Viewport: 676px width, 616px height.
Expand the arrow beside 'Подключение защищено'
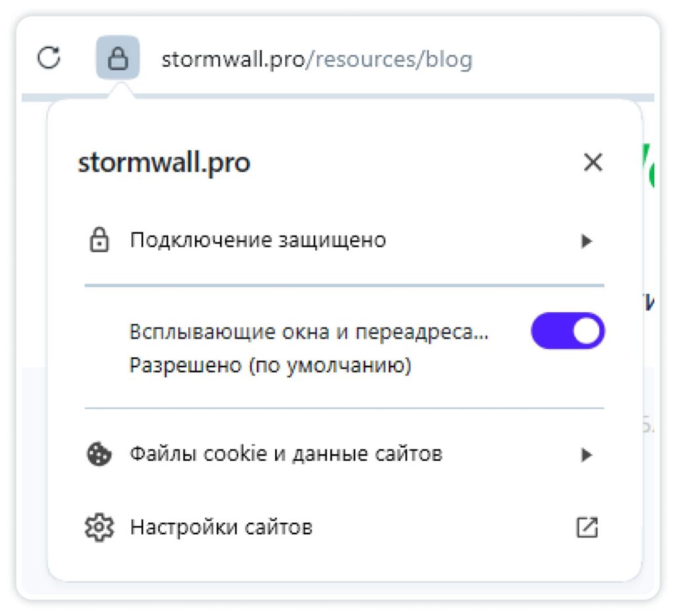click(x=586, y=240)
